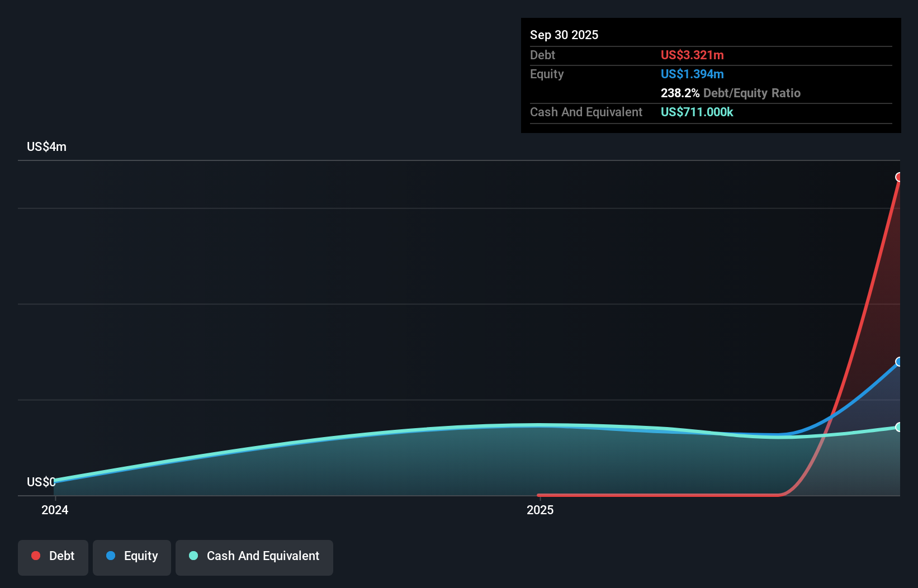
Task: Click the teal Cash And Equivalent legend dot
Action: 193,556
